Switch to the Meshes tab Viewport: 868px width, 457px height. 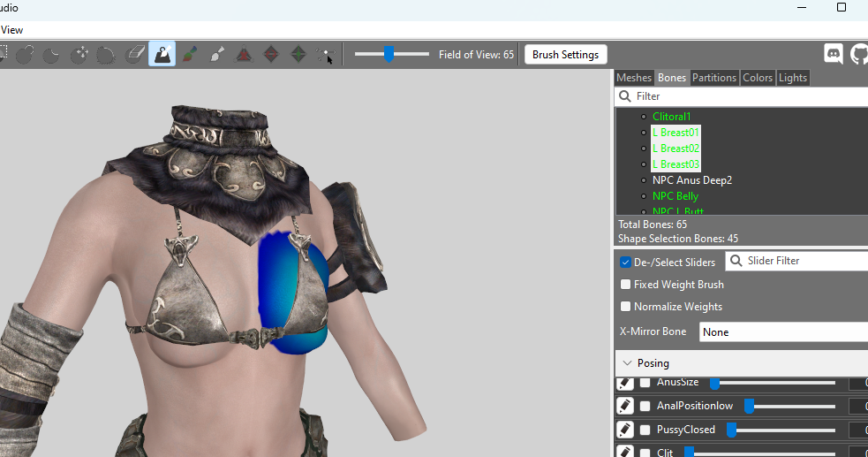tap(634, 78)
